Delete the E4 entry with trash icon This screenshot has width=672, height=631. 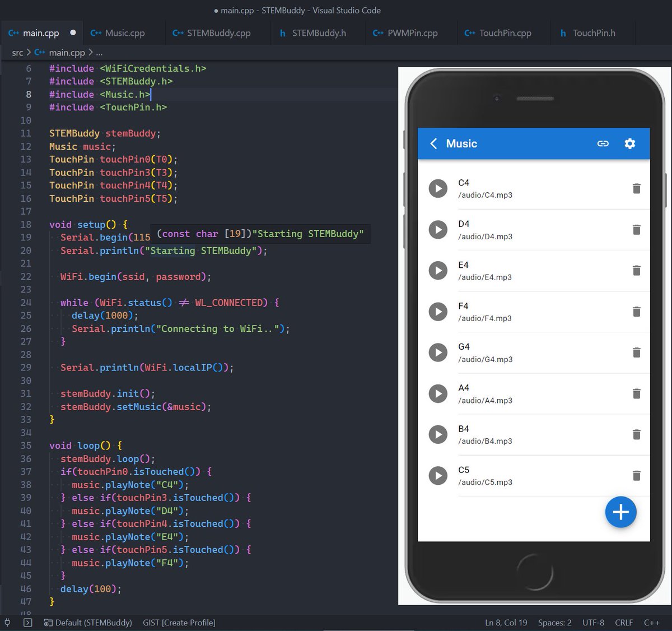(x=636, y=271)
